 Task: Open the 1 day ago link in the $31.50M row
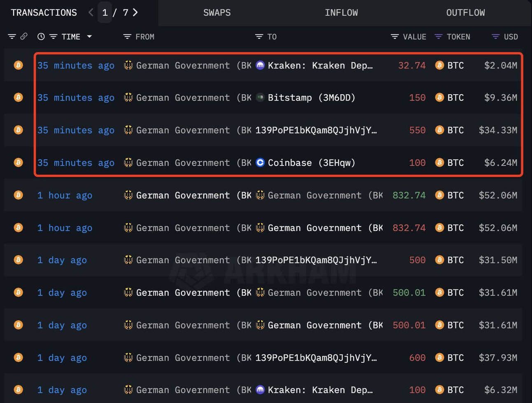pyautogui.click(x=62, y=260)
